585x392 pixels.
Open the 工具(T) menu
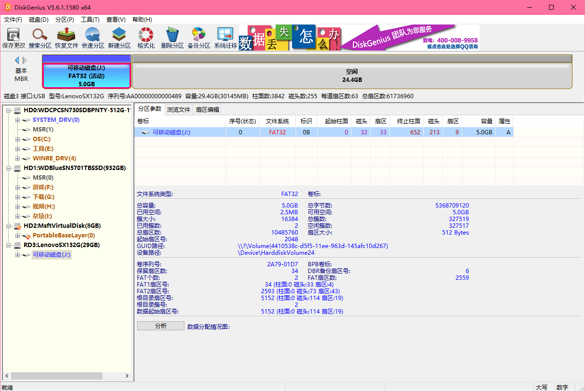click(90, 20)
